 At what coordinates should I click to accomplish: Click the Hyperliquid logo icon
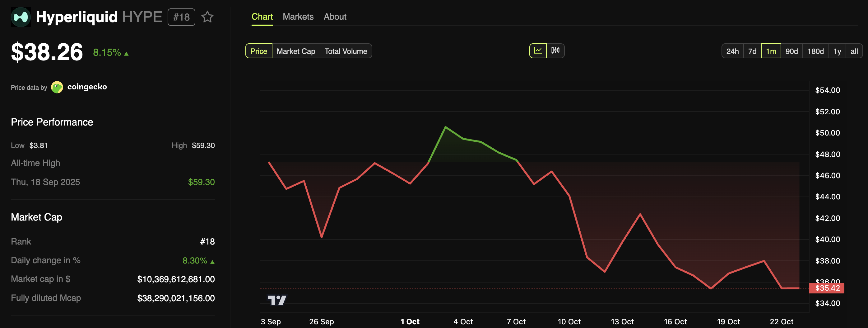click(21, 17)
